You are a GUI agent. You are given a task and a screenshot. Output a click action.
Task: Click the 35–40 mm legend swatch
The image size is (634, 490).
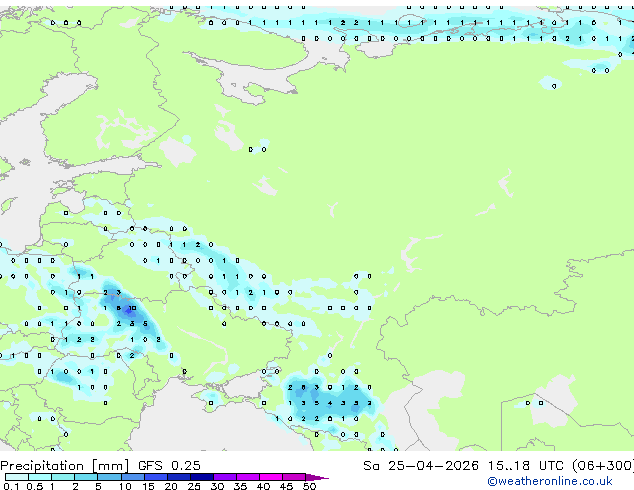pos(247,477)
